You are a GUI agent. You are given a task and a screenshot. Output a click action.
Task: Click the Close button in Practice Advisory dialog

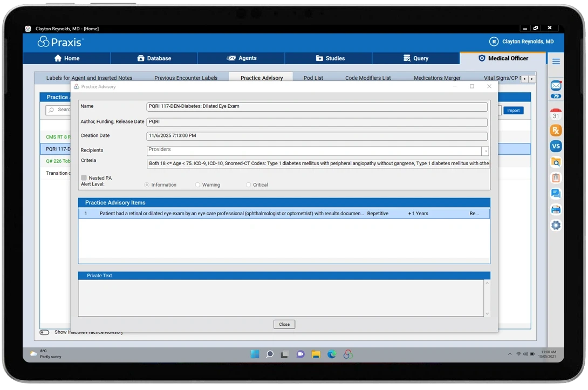pos(284,324)
